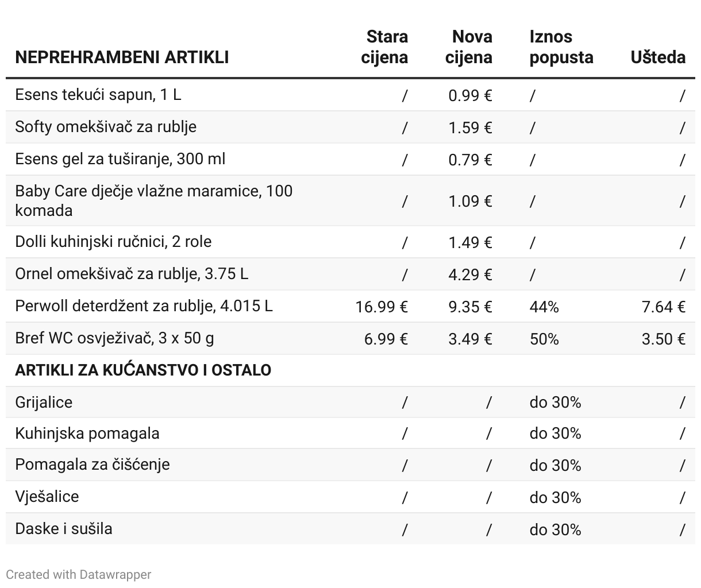Select the Daske i sušila row label
This screenshot has width=701, height=588.
[x=64, y=529]
